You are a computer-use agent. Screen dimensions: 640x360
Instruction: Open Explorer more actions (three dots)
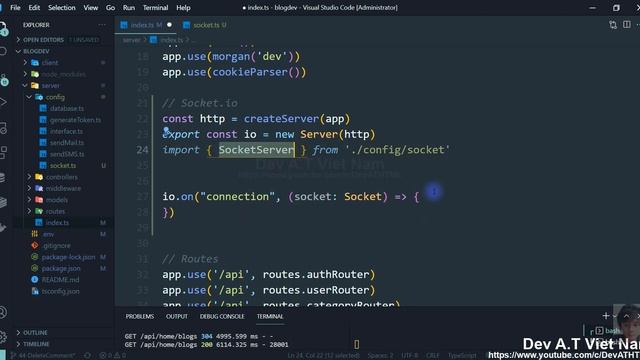click(x=102, y=25)
